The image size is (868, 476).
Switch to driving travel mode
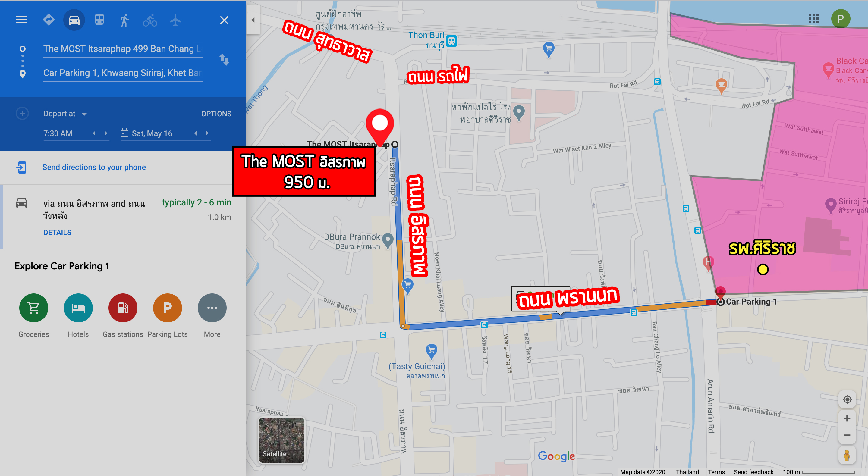tap(74, 20)
